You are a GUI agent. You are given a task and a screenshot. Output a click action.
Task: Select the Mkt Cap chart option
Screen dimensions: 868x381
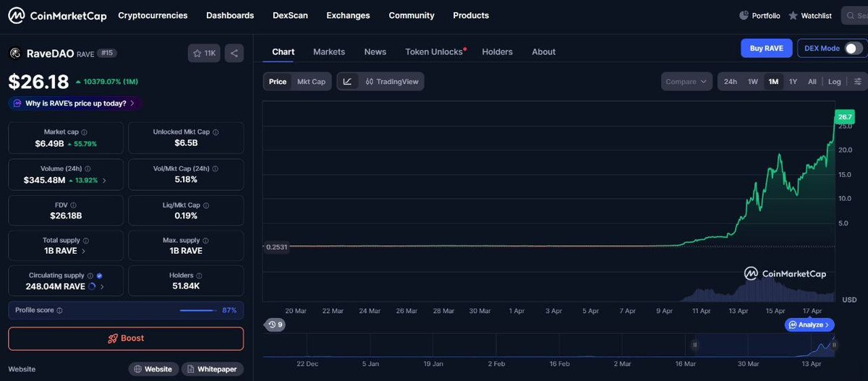coord(311,82)
